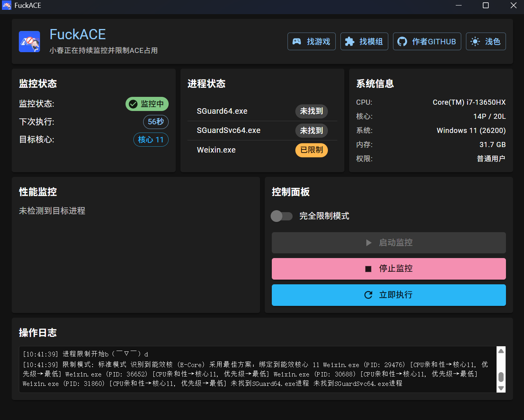Click the FuckACE app logo in the header

click(x=29, y=41)
